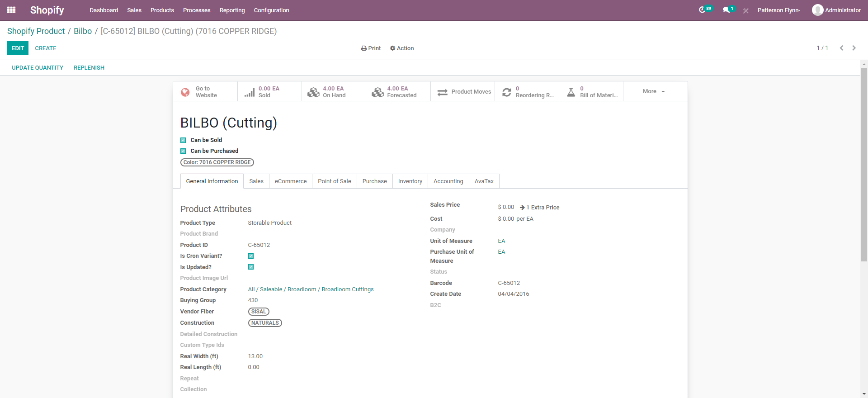Open the Broadloom Cuttings product category link
This screenshot has height=398, width=868.
tap(311, 289)
